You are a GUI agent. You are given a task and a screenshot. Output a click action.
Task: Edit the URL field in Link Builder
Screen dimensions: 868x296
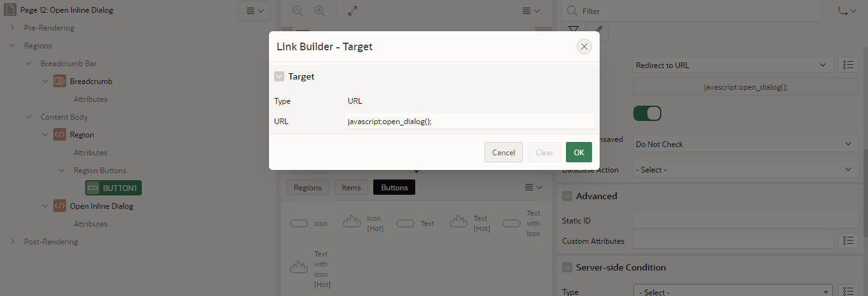click(469, 121)
